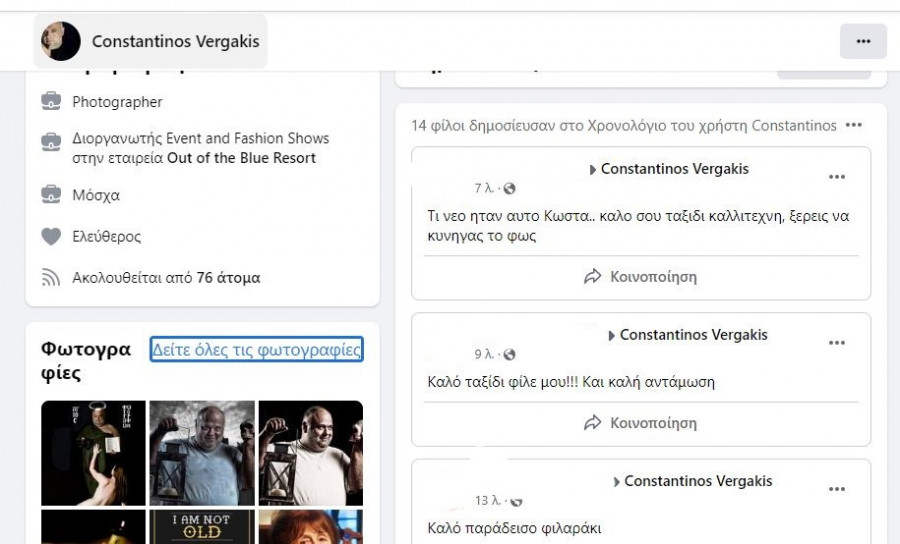The width and height of the screenshot is (900, 544).
Task: Click the followers feed icon beside Ακολουθείται
Action: pyautogui.click(x=51, y=278)
